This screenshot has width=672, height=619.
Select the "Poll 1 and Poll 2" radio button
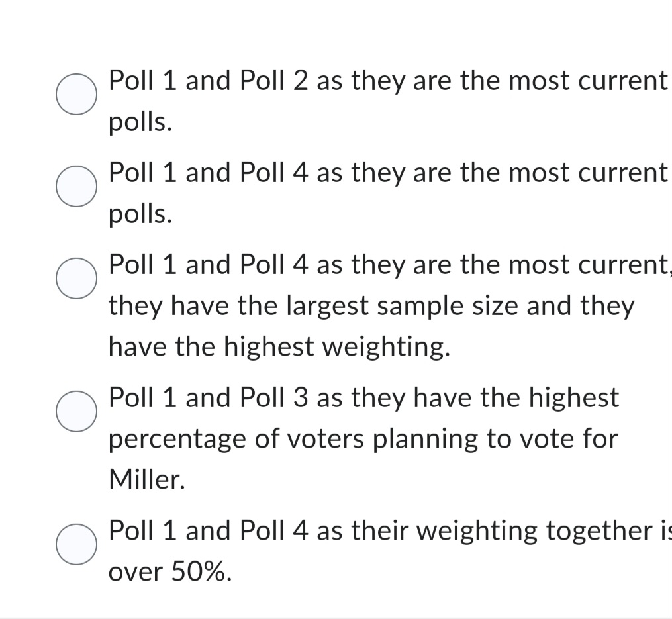point(77,94)
